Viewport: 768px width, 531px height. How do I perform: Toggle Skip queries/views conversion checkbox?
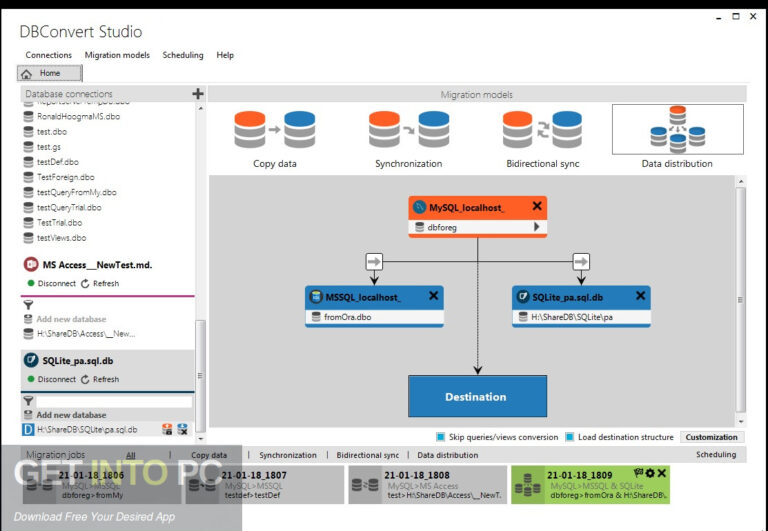point(441,437)
